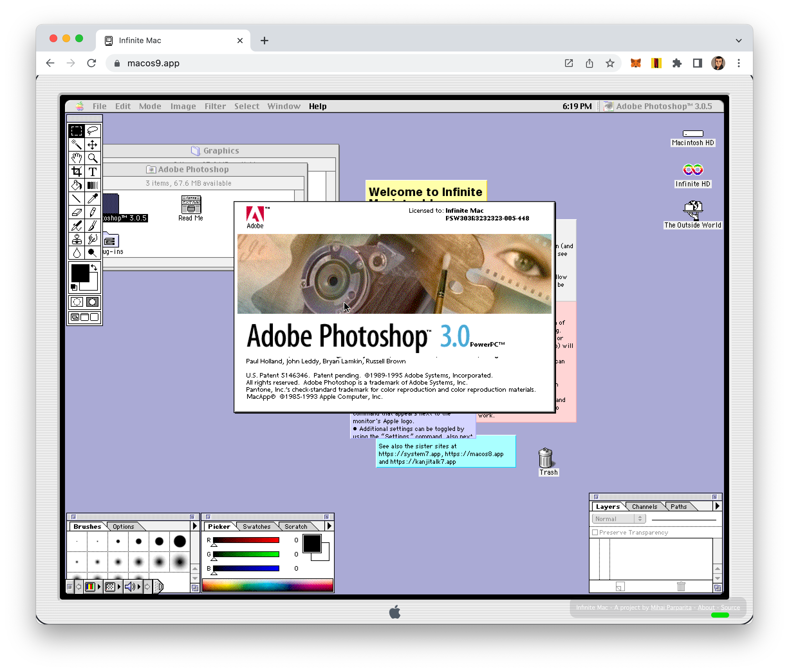Swap foreground and background colors icon
Screen dimensions: 789x672
94,268
